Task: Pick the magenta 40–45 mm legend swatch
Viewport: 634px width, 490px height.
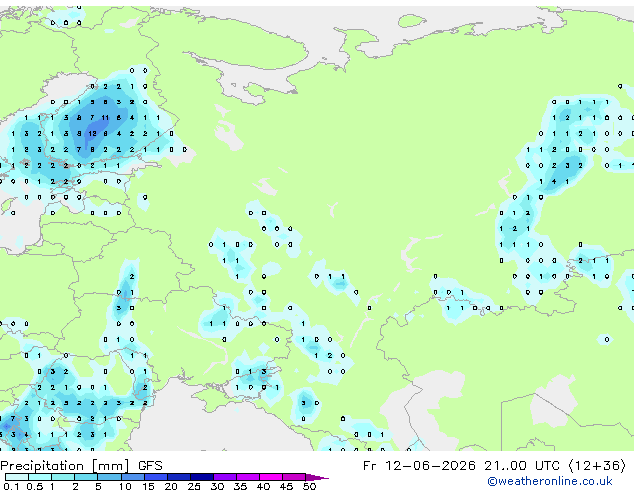Action: tap(271, 477)
